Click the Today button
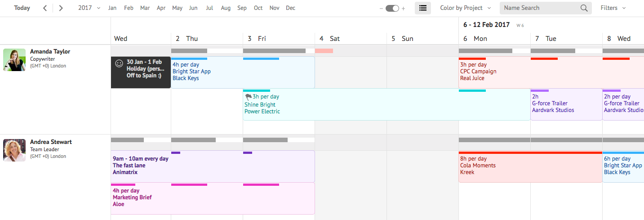 coord(22,8)
